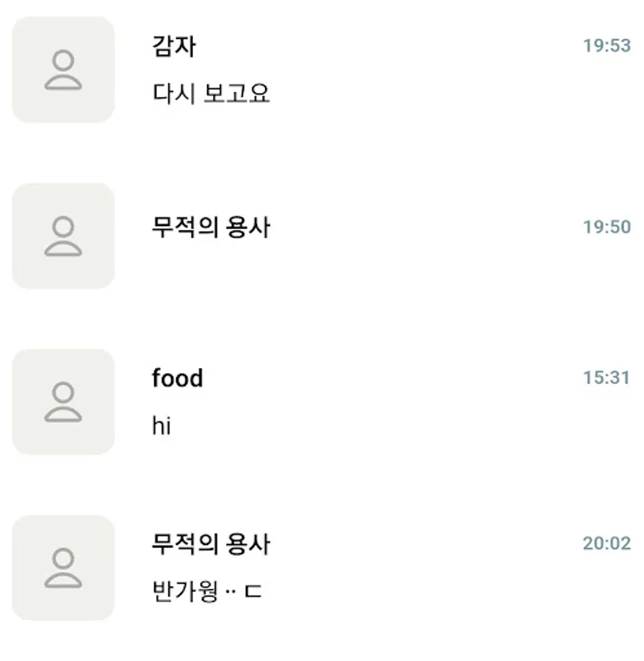Image resolution: width=644 pixels, height=661 pixels.
Task: Select blank row space between 감자 and 19:53
Action: 388,46
